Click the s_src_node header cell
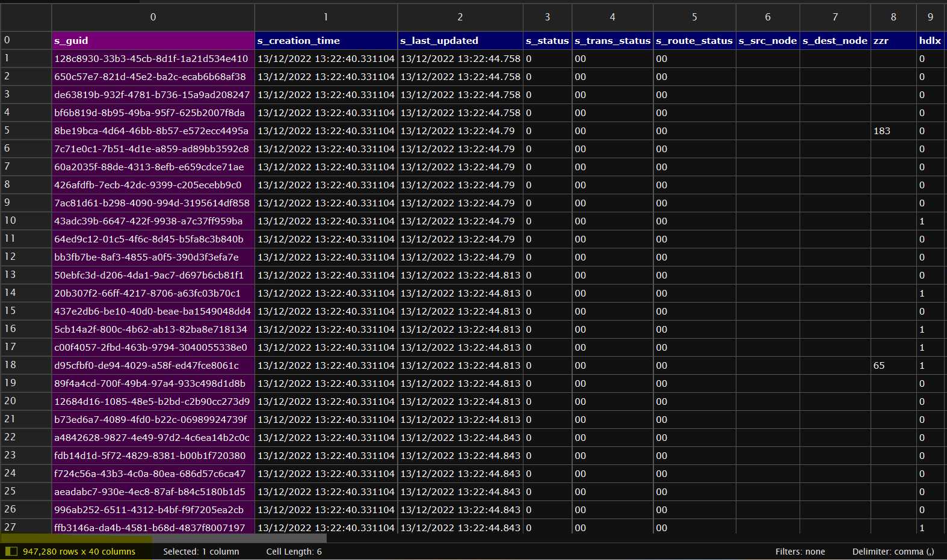This screenshot has width=947, height=560. pyautogui.click(x=768, y=40)
